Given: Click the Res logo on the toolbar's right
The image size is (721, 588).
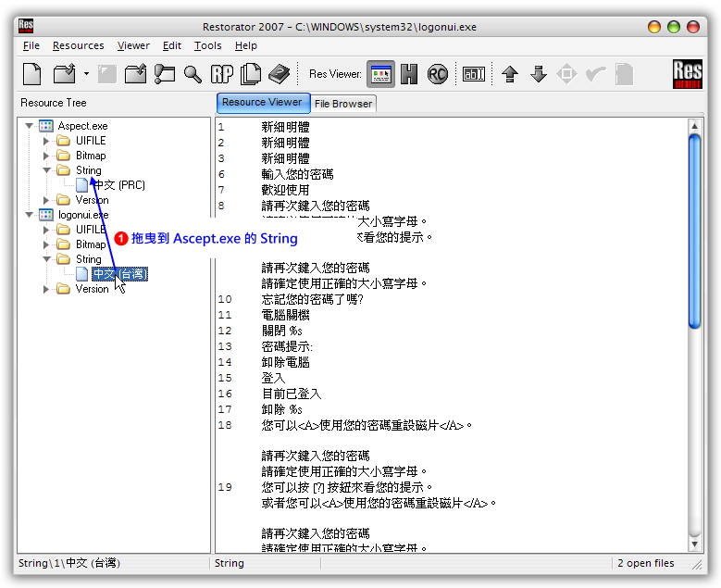Looking at the screenshot, I should tap(688, 73).
